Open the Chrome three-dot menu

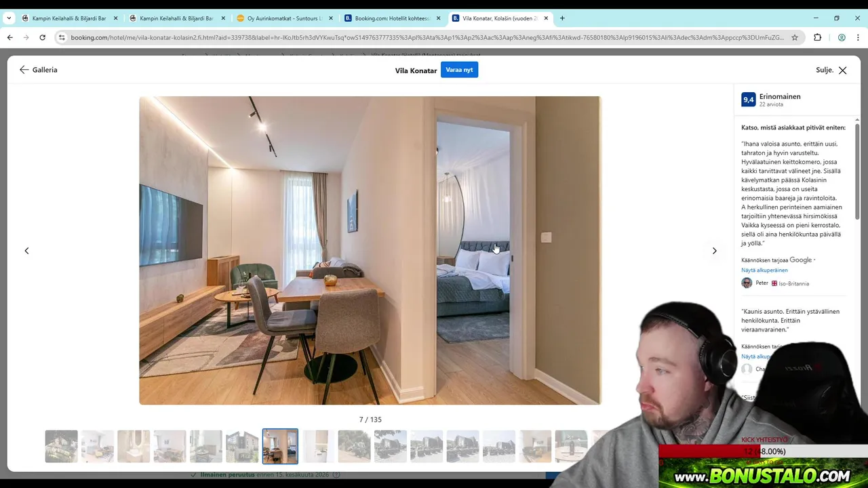[x=859, y=37]
